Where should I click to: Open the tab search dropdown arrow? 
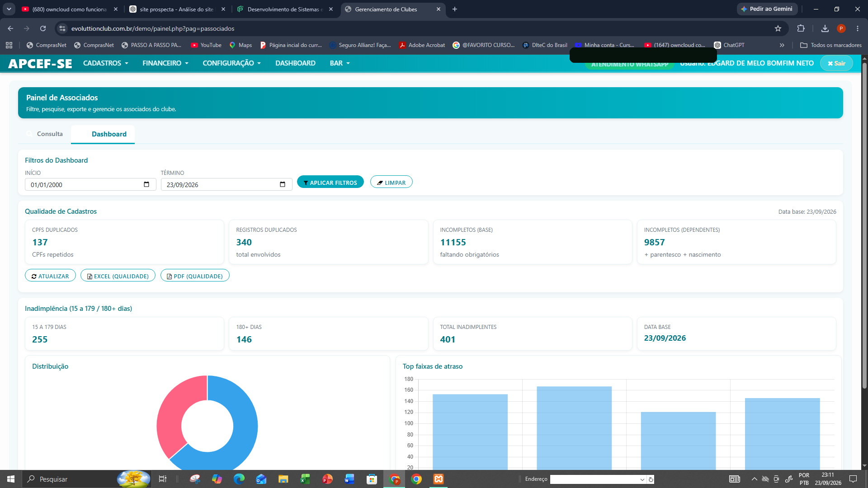9,9
